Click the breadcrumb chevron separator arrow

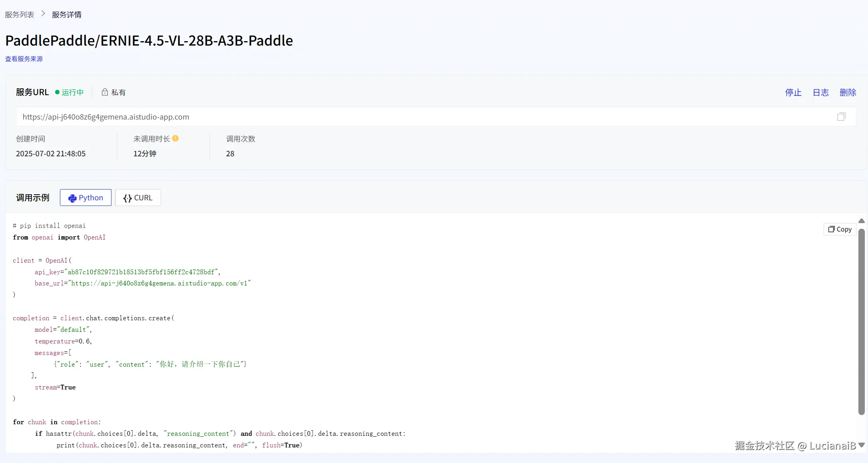click(43, 14)
